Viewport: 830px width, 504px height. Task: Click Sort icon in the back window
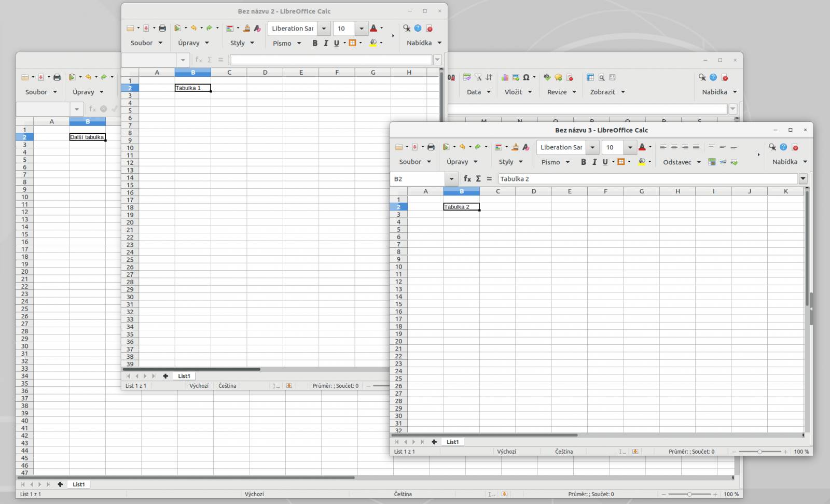(489, 77)
